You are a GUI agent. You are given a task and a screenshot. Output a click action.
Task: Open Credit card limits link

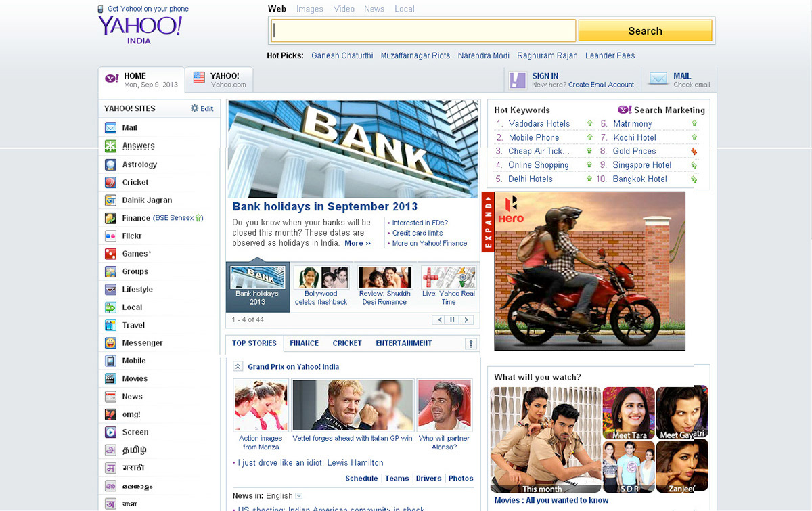[x=418, y=233]
